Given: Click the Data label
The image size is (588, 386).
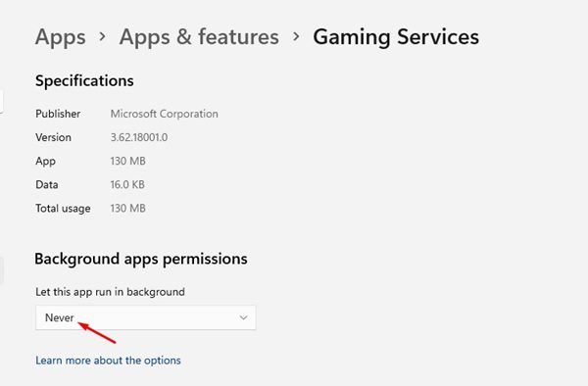Looking at the screenshot, I should [47, 184].
